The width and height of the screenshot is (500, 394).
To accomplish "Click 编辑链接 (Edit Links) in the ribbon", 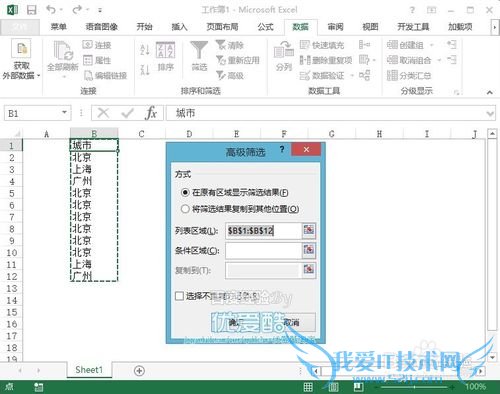I will (x=105, y=76).
